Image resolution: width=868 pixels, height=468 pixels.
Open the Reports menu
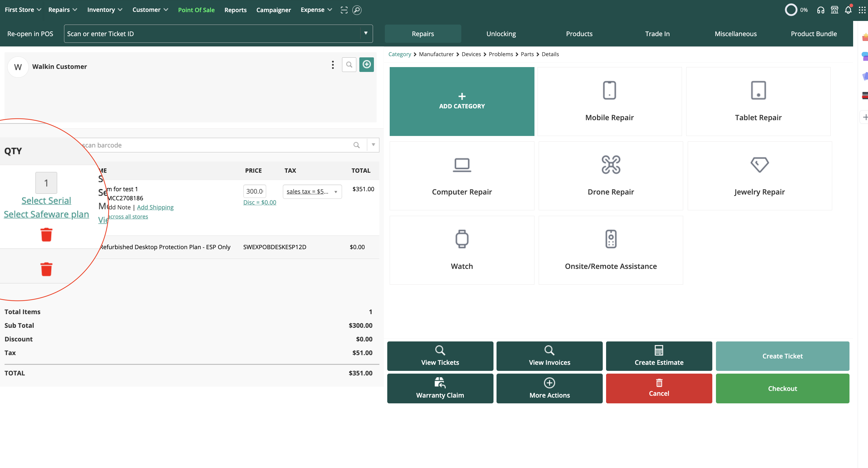click(x=236, y=10)
